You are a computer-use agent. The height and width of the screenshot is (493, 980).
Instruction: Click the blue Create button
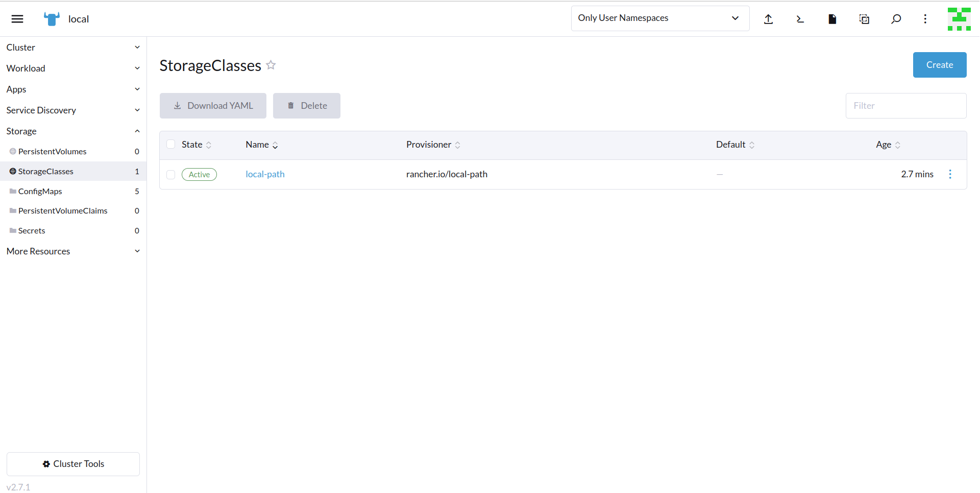point(939,65)
